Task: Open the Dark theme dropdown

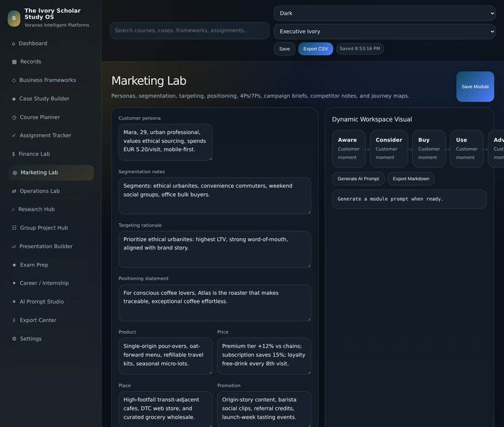Action: click(384, 13)
